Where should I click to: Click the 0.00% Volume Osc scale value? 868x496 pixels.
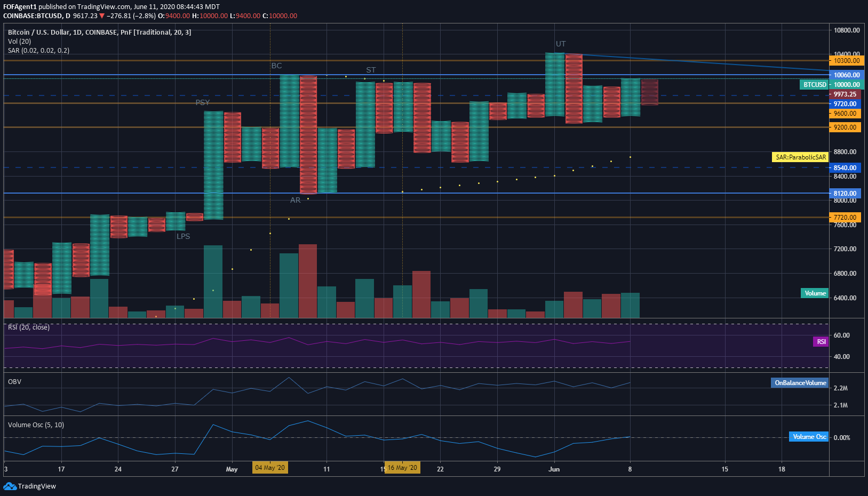pos(842,438)
